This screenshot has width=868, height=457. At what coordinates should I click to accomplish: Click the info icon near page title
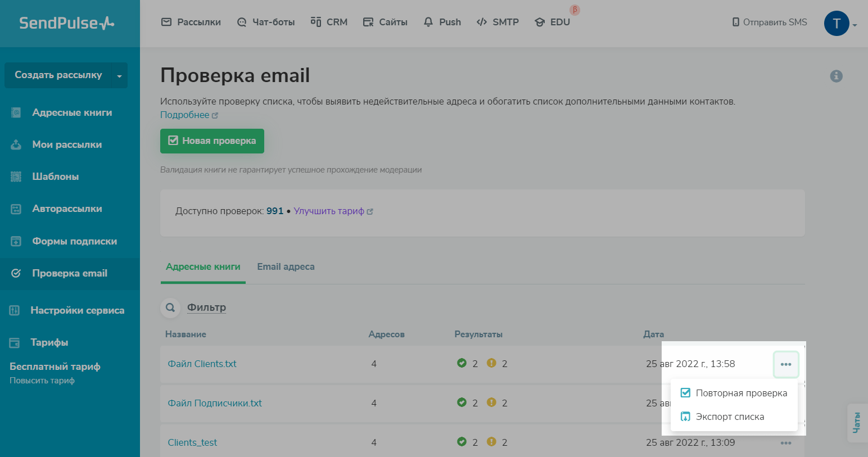pyautogui.click(x=836, y=76)
